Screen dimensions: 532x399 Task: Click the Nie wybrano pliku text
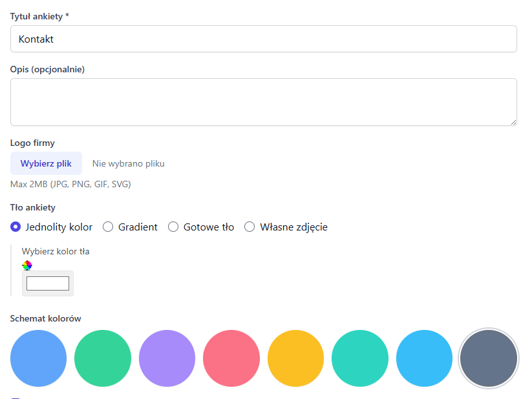click(128, 163)
